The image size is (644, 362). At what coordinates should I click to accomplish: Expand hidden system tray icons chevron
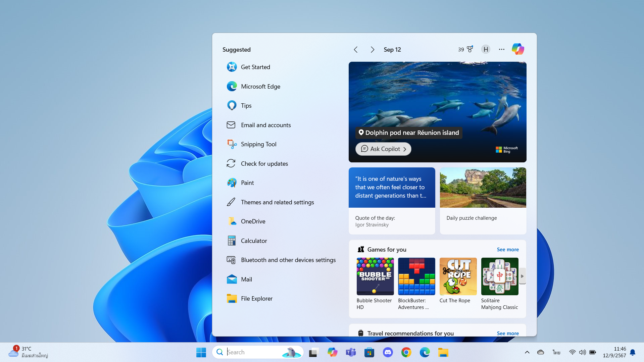coord(527,352)
